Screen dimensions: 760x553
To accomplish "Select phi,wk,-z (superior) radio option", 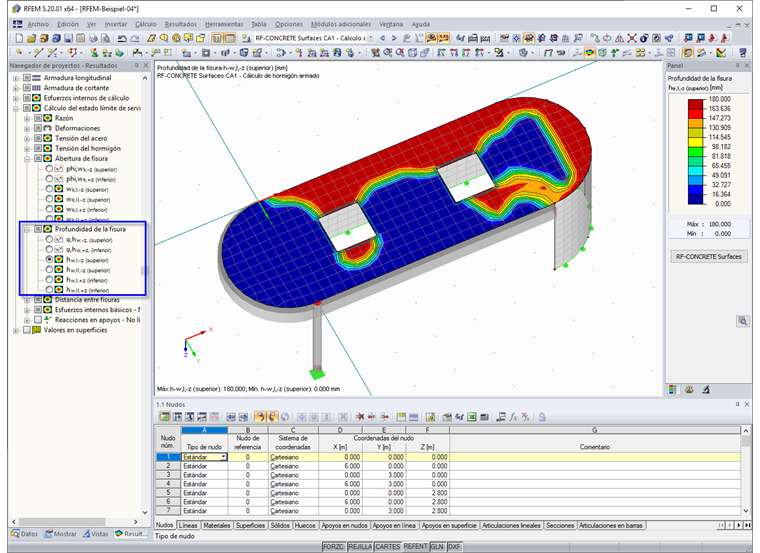I will [49, 169].
